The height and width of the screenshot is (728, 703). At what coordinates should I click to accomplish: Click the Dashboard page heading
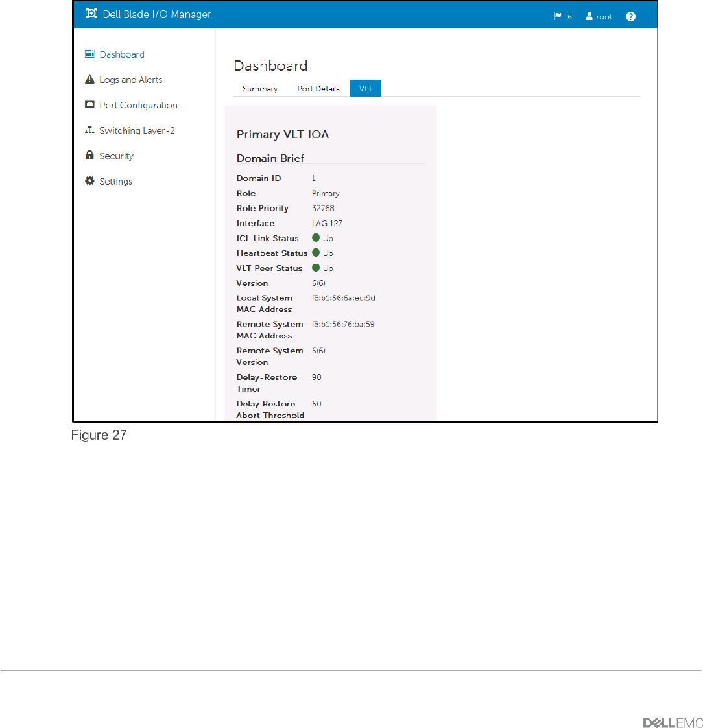[270, 66]
